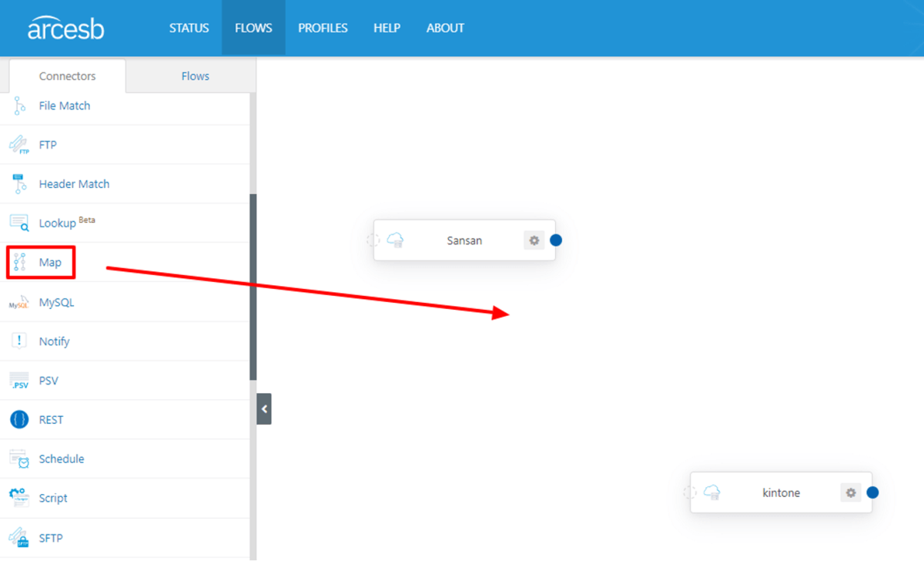Click the Script connector label
The height and width of the screenshot is (561, 924).
[53, 499]
